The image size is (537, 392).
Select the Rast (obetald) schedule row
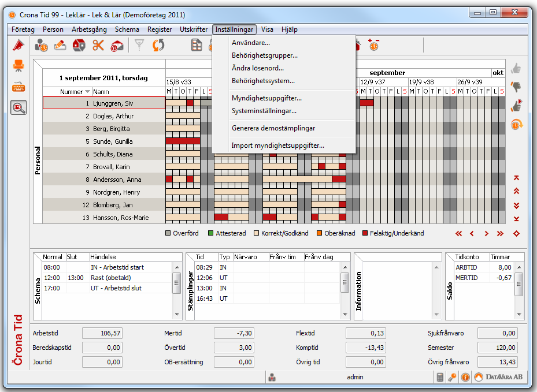point(107,278)
